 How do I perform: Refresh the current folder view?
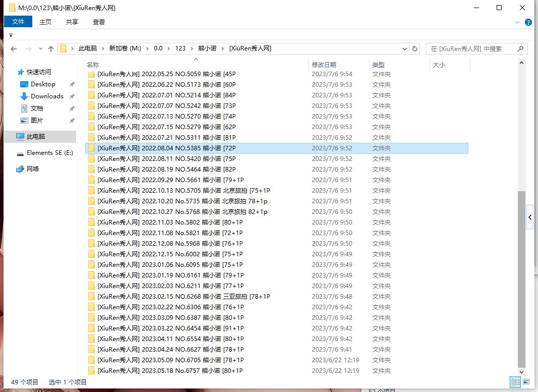tap(415, 49)
